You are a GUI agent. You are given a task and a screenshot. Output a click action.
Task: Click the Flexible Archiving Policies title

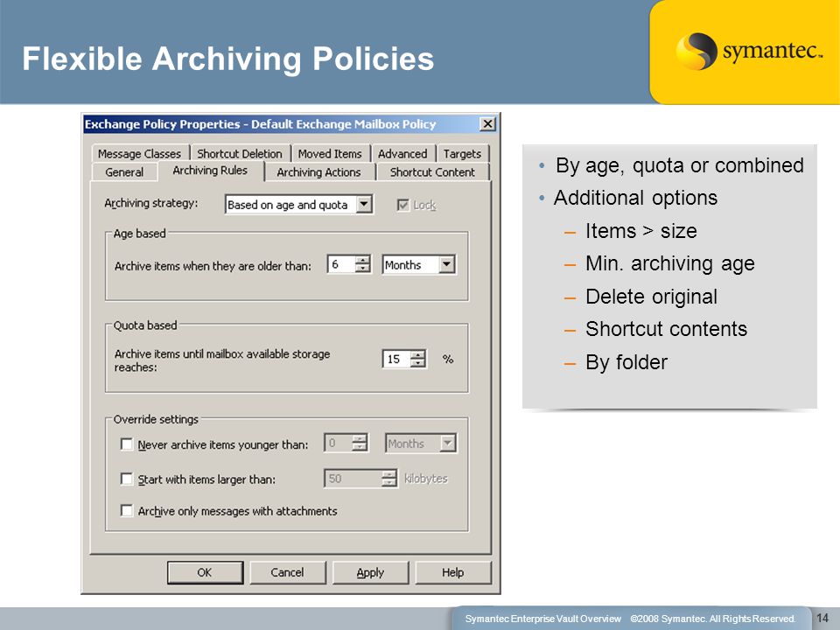pyautogui.click(x=228, y=59)
